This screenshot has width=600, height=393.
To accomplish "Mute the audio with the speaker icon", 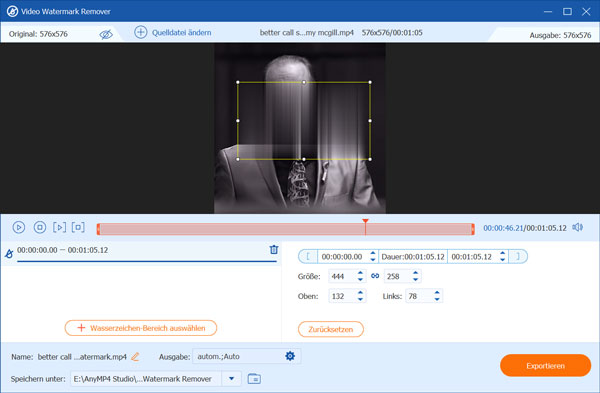I will click(577, 227).
